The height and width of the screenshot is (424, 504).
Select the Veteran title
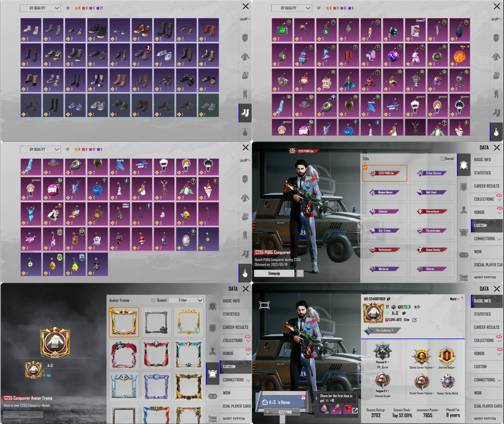point(432,269)
